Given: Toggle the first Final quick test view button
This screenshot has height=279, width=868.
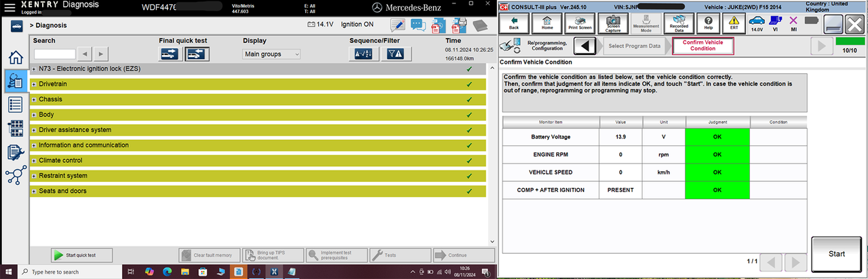Looking at the screenshot, I should (170, 54).
